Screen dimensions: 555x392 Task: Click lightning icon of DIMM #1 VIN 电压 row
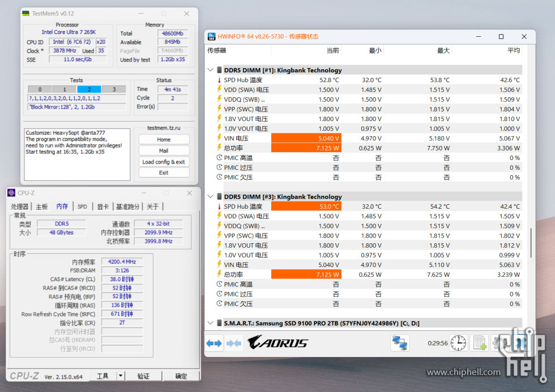pyautogui.click(x=220, y=138)
